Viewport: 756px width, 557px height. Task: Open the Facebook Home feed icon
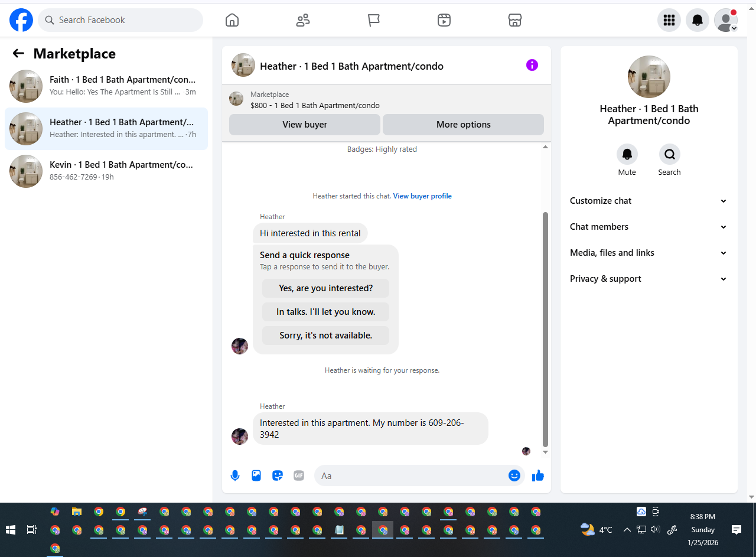tap(232, 20)
